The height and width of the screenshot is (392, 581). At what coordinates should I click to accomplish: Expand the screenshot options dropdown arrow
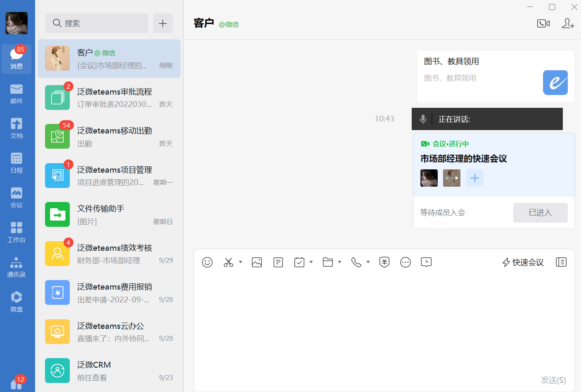point(240,262)
